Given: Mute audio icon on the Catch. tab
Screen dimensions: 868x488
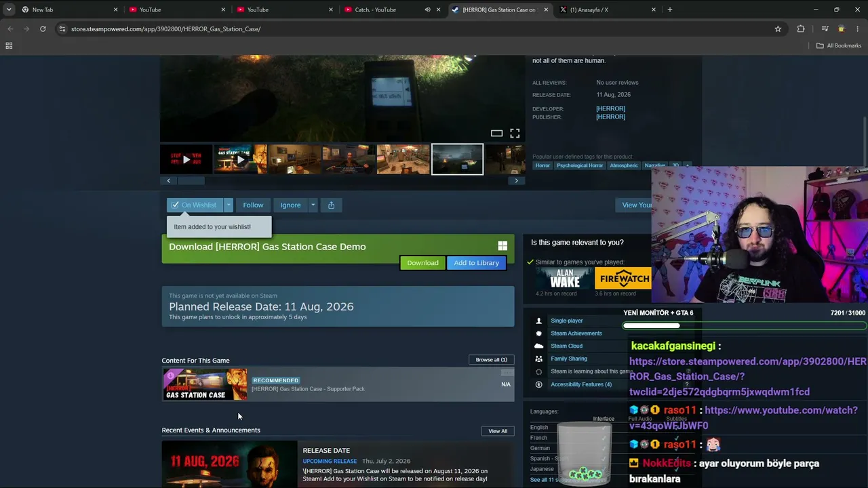Looking at the screenshot, I should [x=427, y=9].
